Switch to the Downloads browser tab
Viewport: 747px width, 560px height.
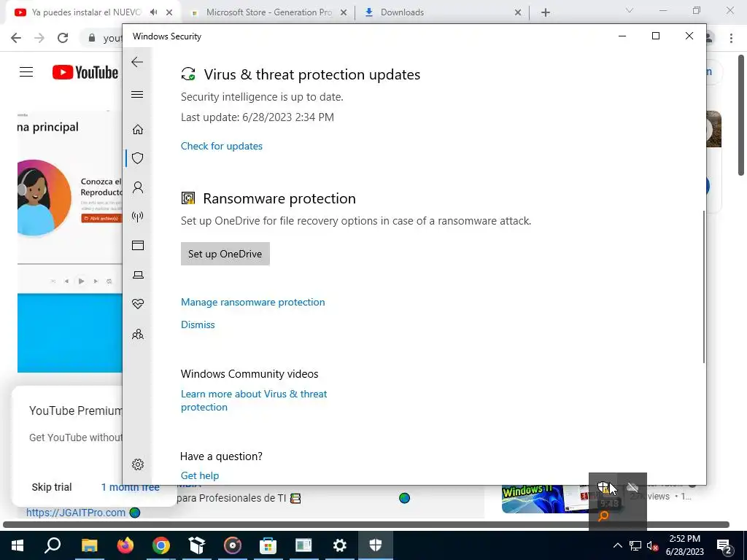click(x=443, y=12)
